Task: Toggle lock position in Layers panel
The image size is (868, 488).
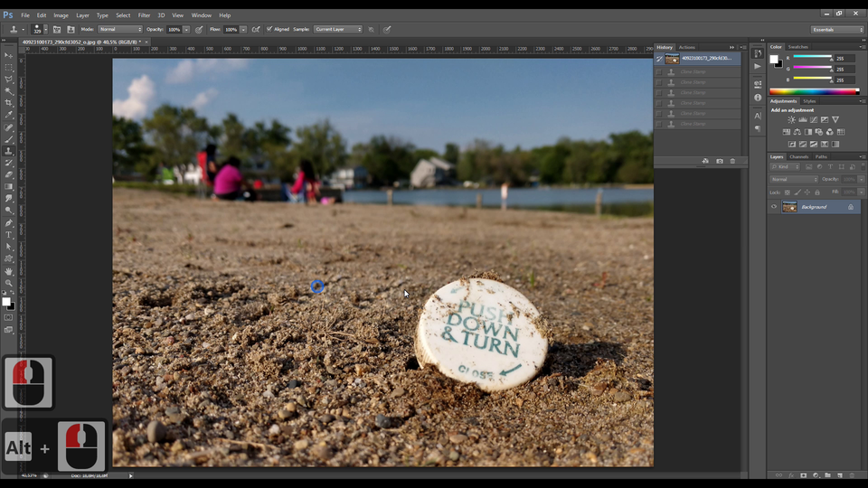Action: tap(807, 192)
